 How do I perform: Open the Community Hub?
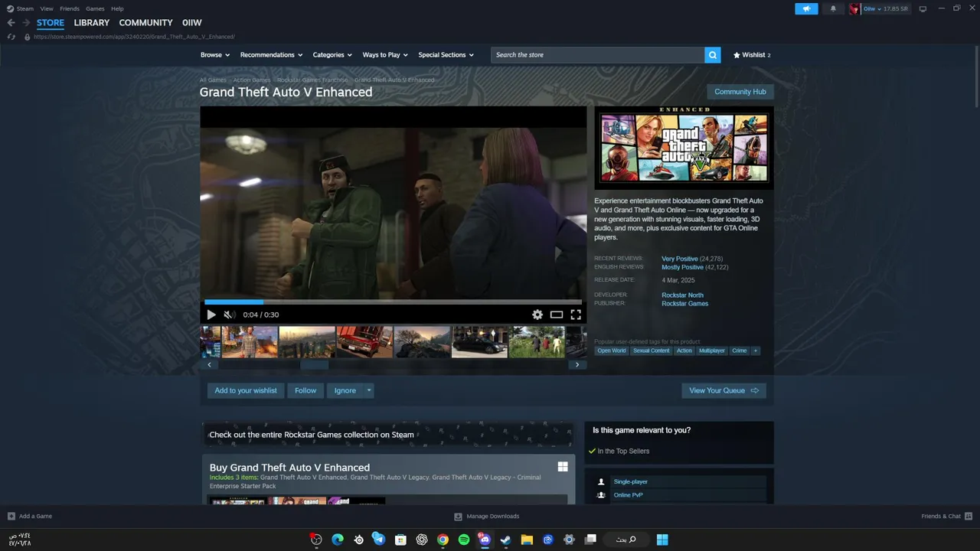(740, 92)
